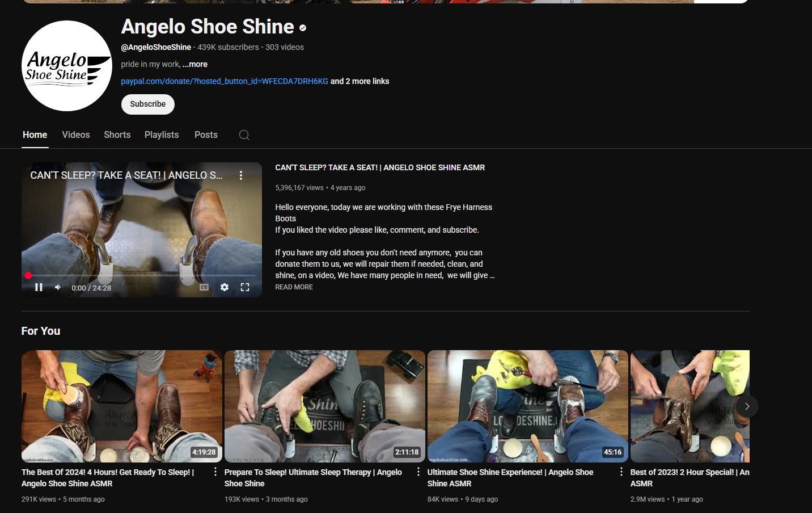Open the PayPal donate link
812x513 pixels.
[225, 81]
